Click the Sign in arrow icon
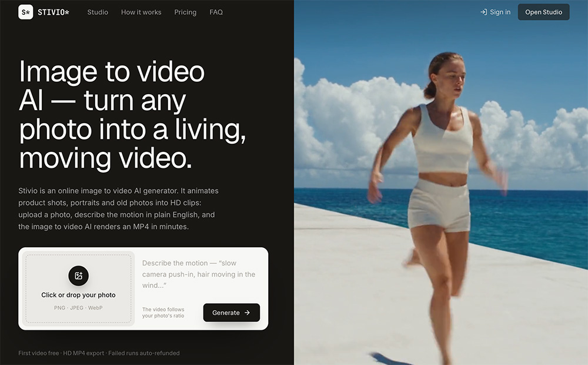Screen dimensions: 588x365 [x=484, y=12]
